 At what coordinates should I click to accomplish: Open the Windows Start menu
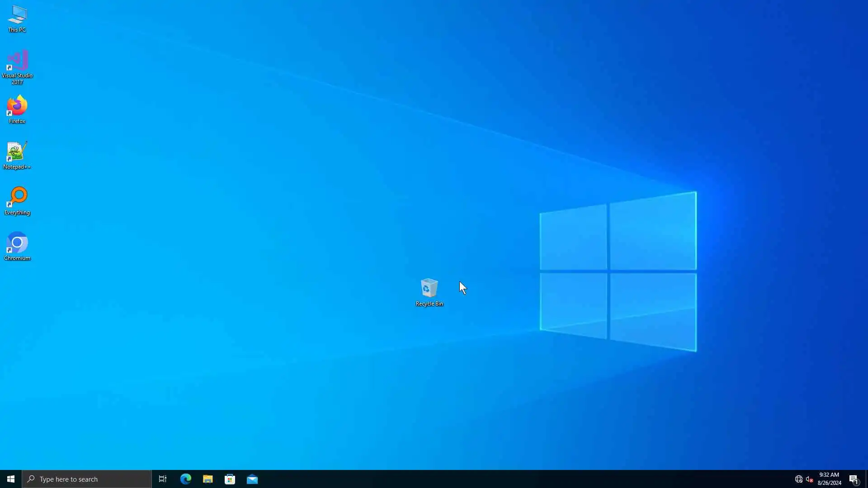click(x=11, y=479)
